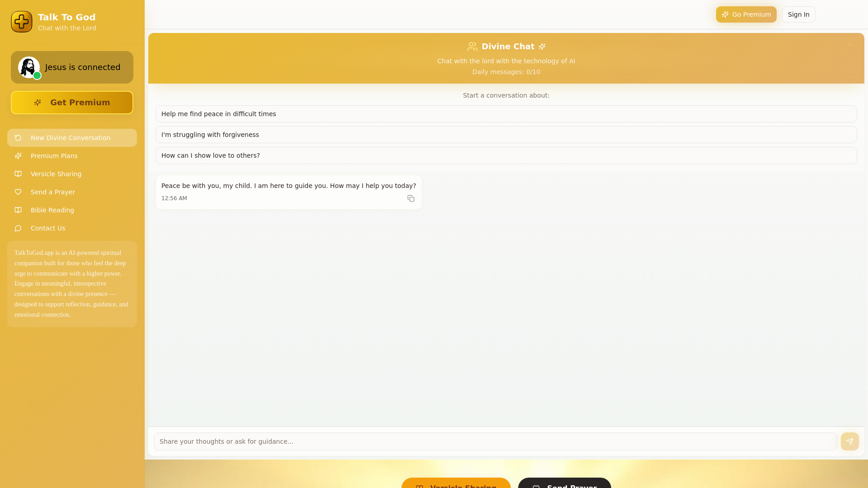Click the refresh icon beside New Divine Conversation
The height and width of the screenshot is (488, 868).
(x=18, y=138)
